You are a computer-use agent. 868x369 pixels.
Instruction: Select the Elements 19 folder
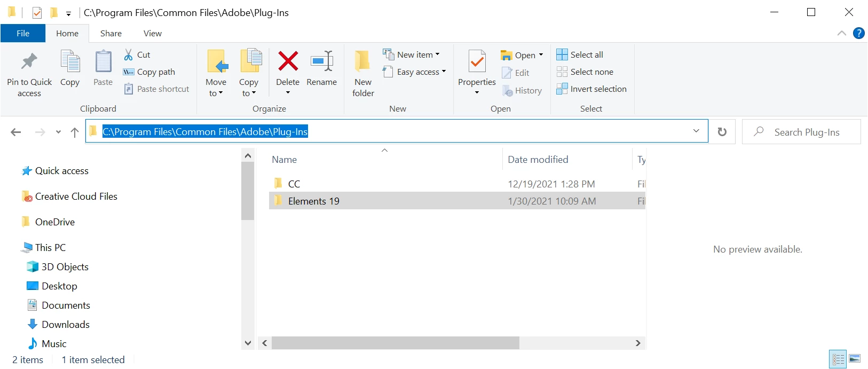(x=457, y=201)
